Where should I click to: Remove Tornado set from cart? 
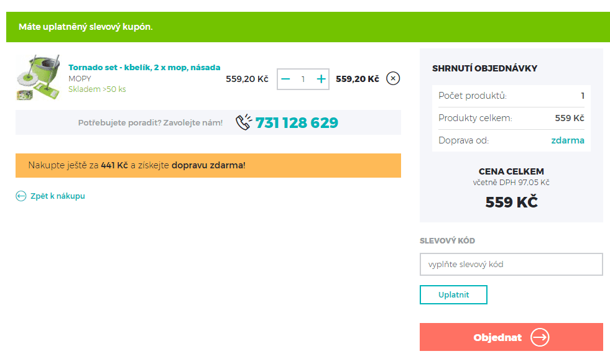point(393,78)
